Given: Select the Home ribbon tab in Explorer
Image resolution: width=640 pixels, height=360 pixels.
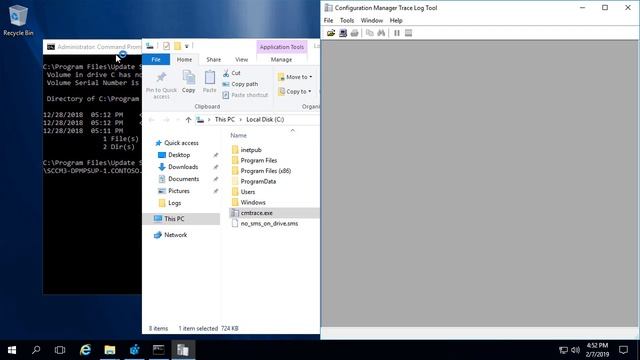Looking at the screenshot, I should click(x=184, y=60).
